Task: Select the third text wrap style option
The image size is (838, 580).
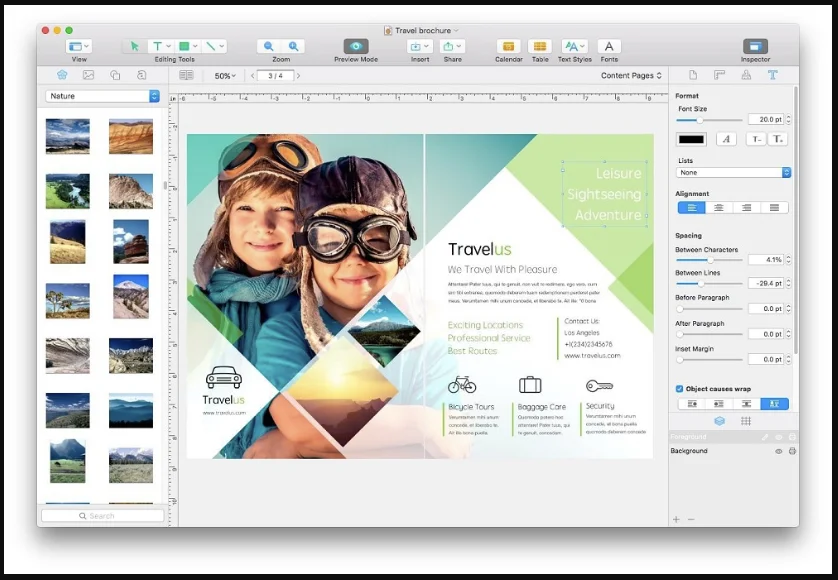Action: click(x=747, y=404)
